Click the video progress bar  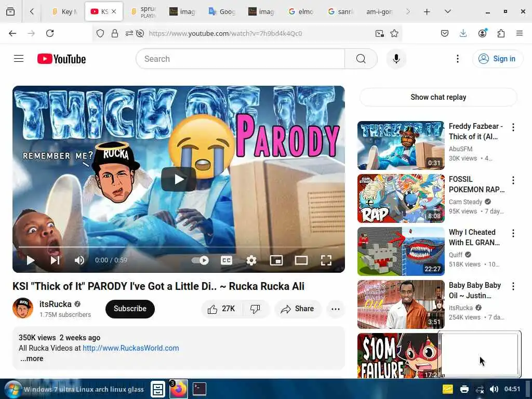179,247
